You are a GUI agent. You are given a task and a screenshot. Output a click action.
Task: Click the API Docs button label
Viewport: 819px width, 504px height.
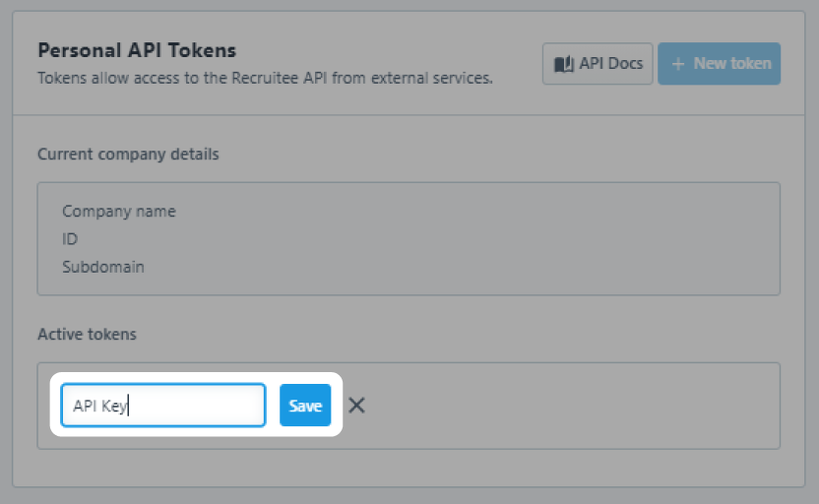pos(610,64)
